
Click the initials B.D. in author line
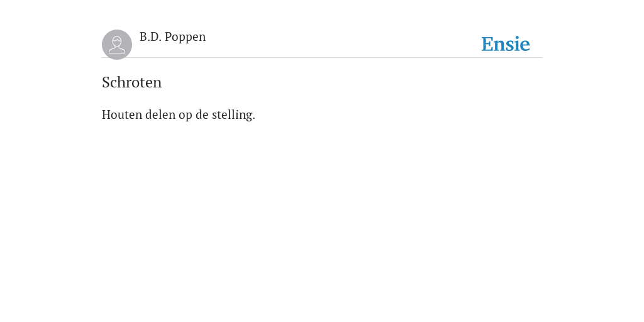(150, 37)
